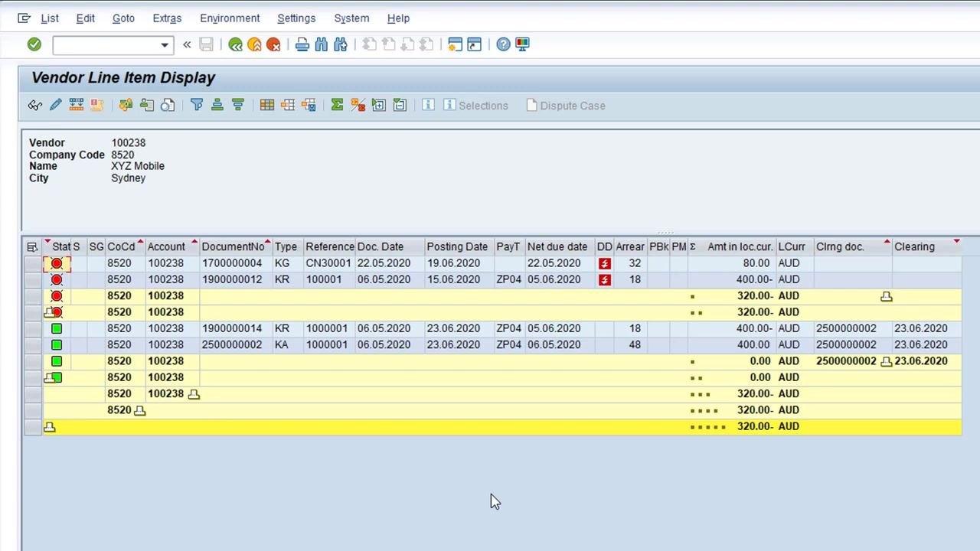Open the Settings menu
The image size is (980, 551).
296,18
